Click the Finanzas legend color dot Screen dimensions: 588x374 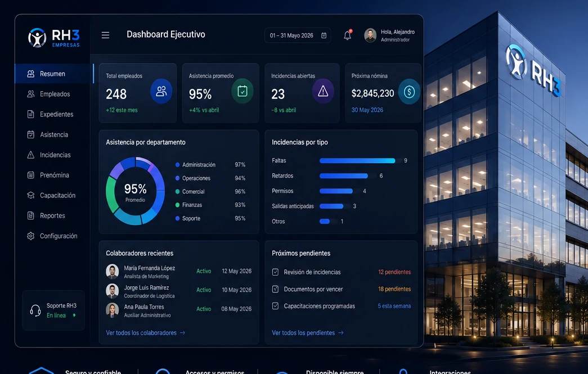177,205
